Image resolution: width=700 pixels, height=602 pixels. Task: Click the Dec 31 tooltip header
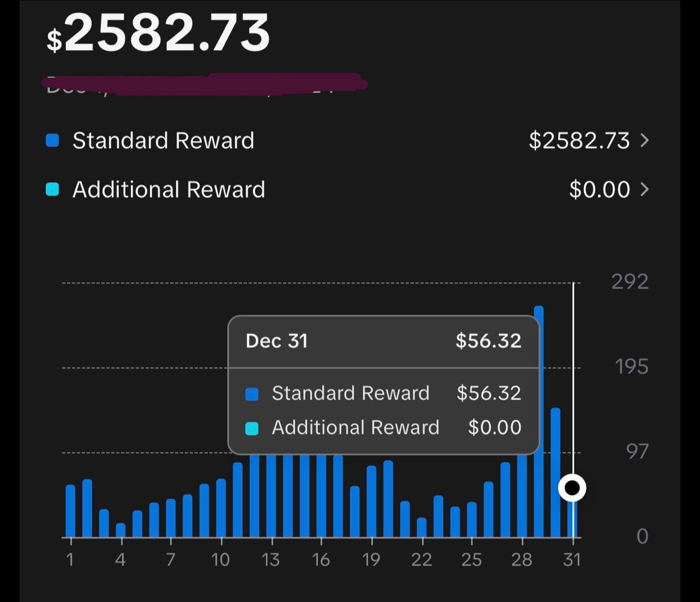[x=277, y=341]
